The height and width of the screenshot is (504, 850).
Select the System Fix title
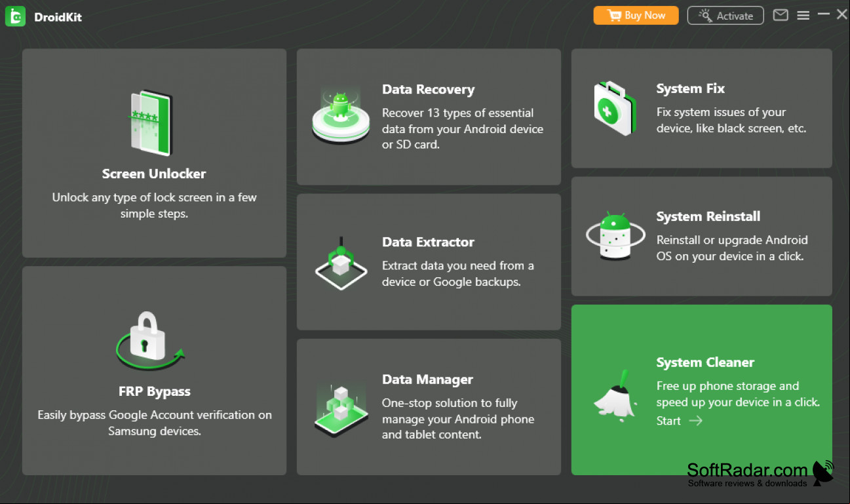[x=691, y=88]
